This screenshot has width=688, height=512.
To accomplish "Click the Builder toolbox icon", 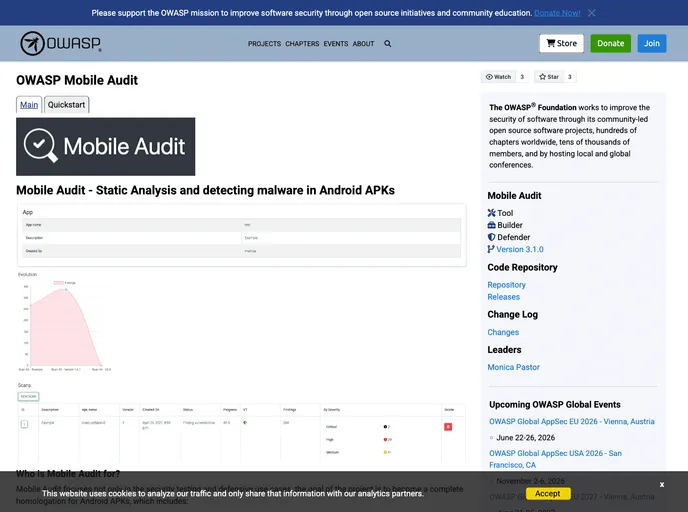I will (x=491, y=225).
